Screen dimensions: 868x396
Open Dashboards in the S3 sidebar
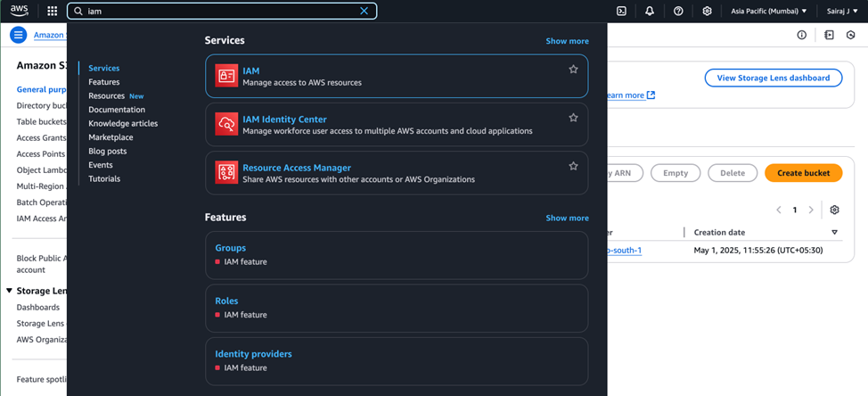pos(37,308)
